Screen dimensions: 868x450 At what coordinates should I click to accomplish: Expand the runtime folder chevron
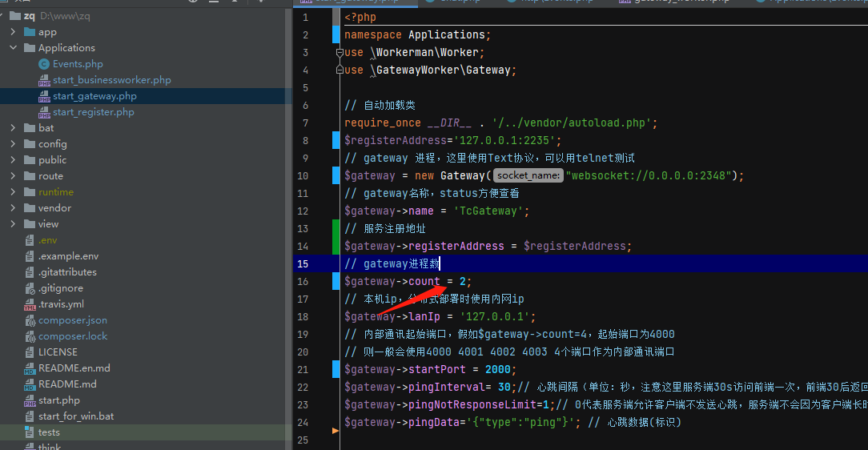point(14,192)
